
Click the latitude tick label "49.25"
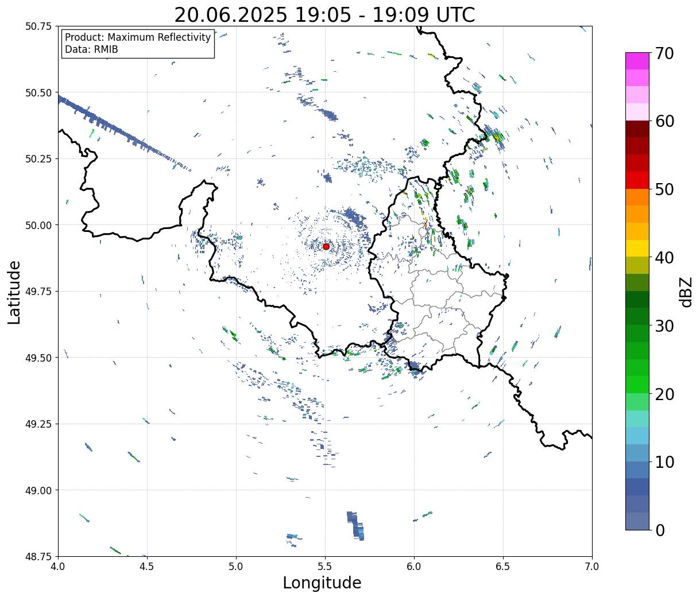38,424
